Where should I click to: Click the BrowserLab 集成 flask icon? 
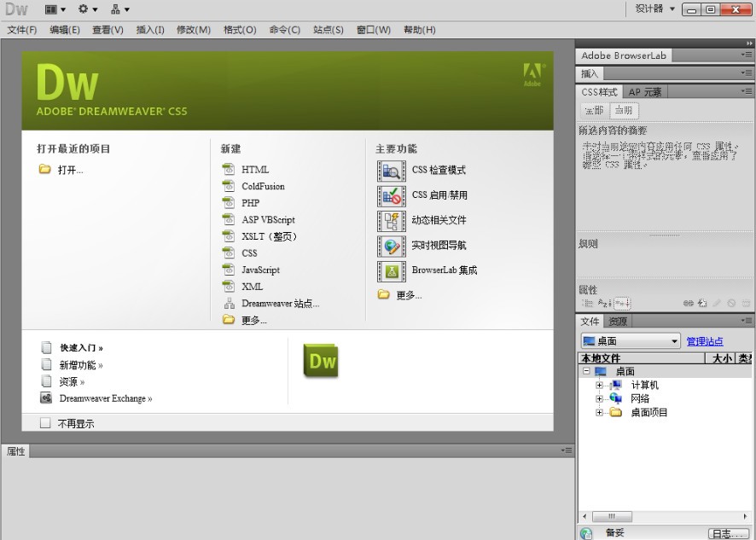click(x=391, y=271)
